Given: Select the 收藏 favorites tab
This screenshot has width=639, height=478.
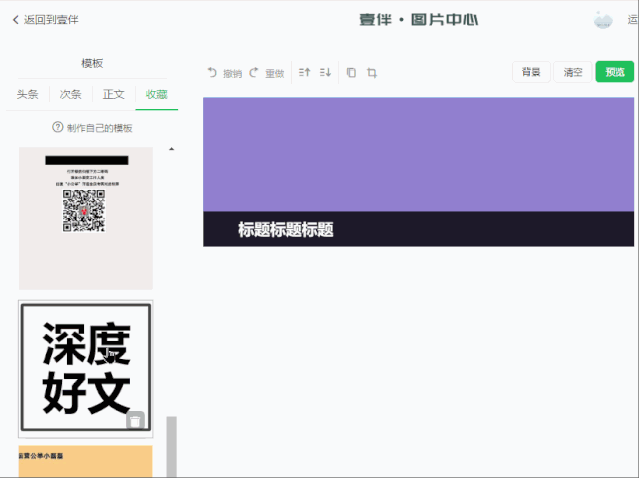Looking at the screenshot, I should (156, 95).
